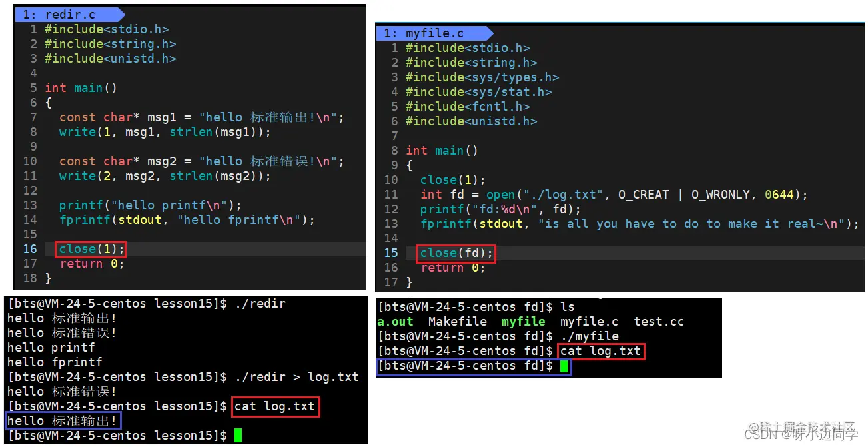Click the msg2 string declaration line
Screen dimensions: 868x447
tap(202, 161)
